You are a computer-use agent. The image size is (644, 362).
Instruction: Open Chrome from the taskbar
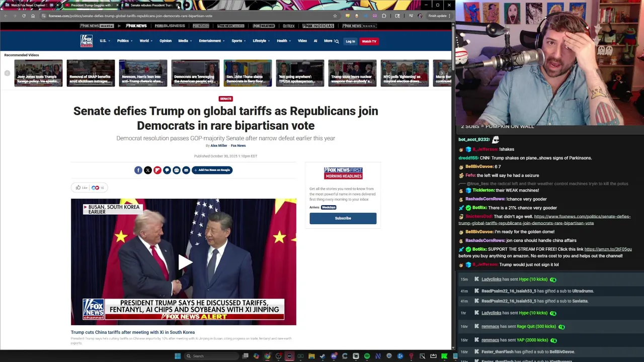point(267,356)
